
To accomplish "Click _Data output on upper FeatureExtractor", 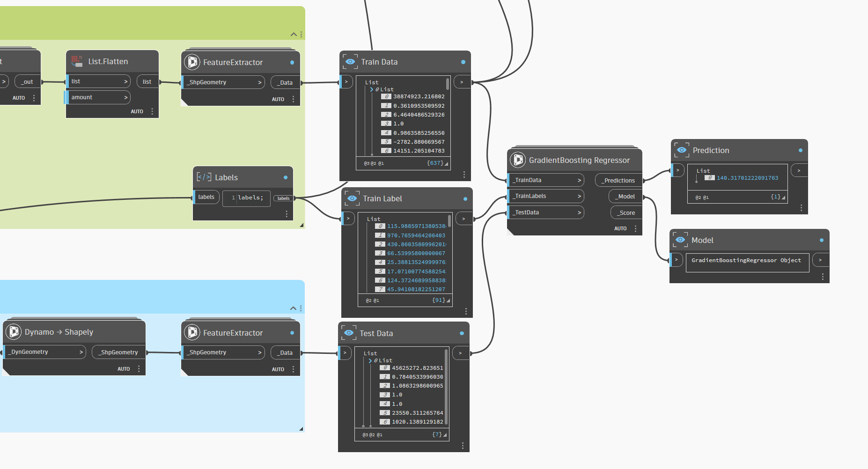I will point(285,82).
